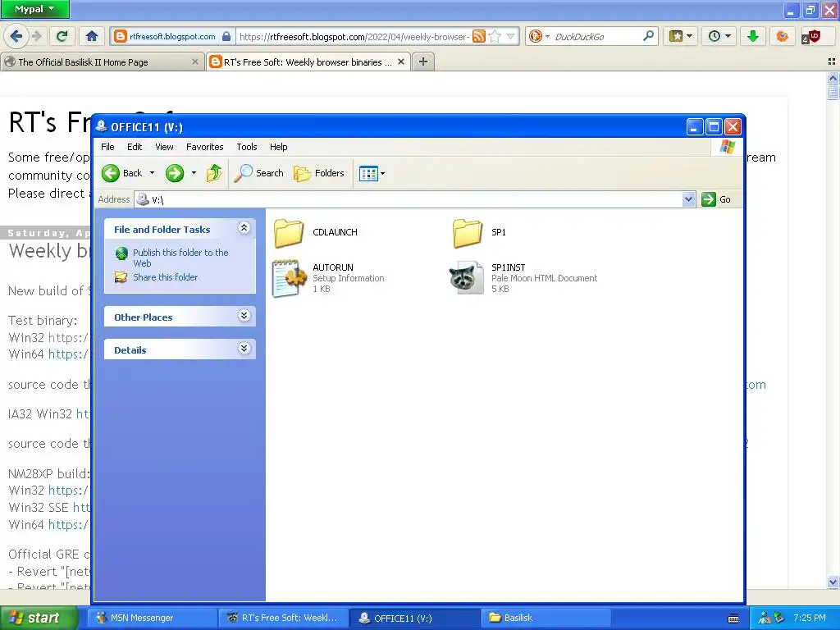This screenshot has height=630, width=840.
Task: Click the browser URL address field
Action: 354,36
